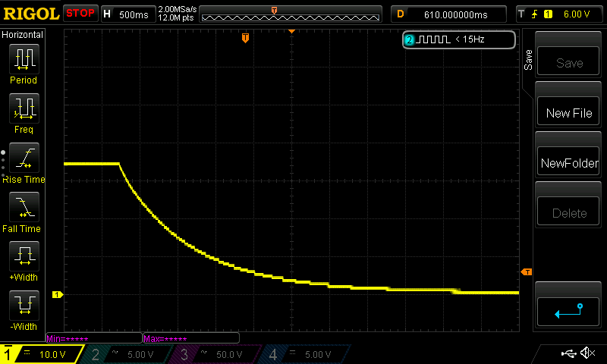607x364 pixels.
Task: Click the trigger falling-edge slope icon
Action: point(535,14)
